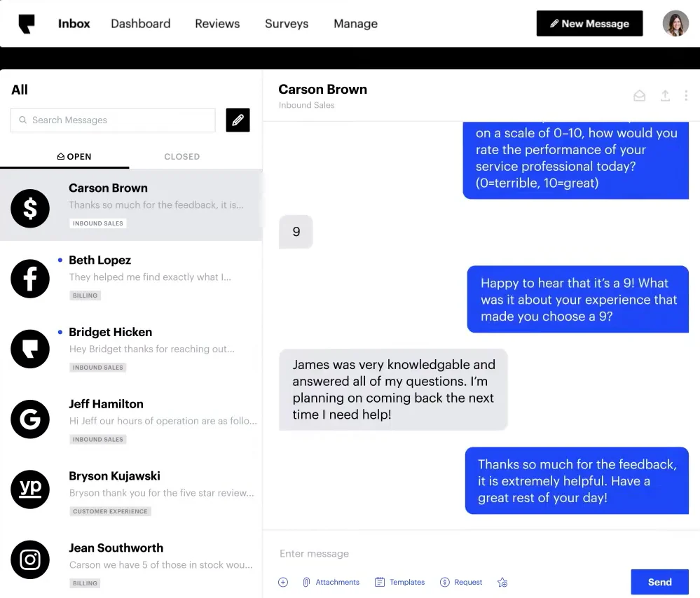Click 'Happy to hear that it's a 9' bubble
Viewport: 700px width, 598px height.
point(577,299)
